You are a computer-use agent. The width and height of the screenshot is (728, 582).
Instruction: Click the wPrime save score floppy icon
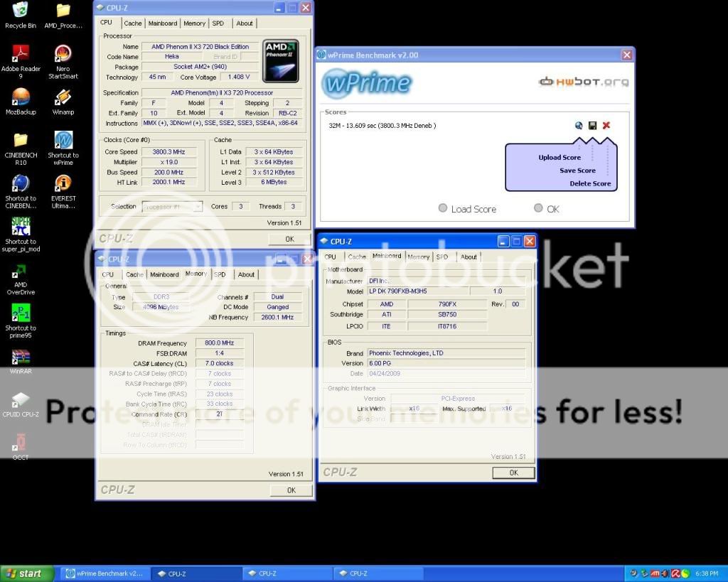(592, 125)
